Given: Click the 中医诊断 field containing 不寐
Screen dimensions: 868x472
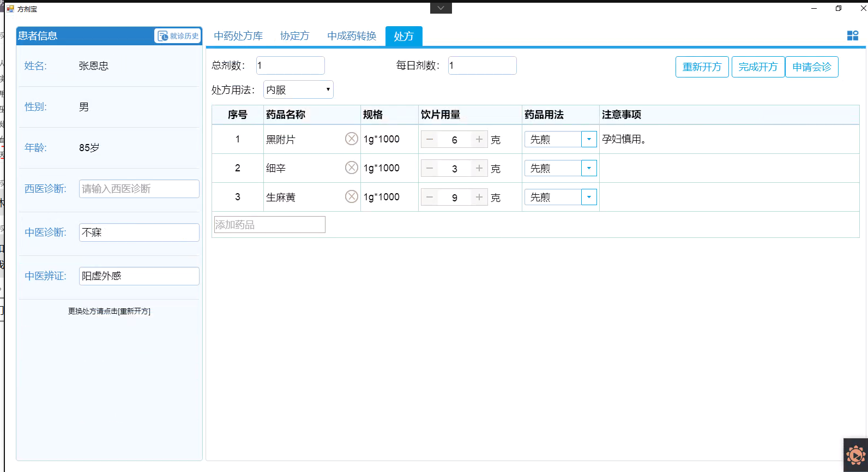Looking at the screenshot, I should 139,232.
